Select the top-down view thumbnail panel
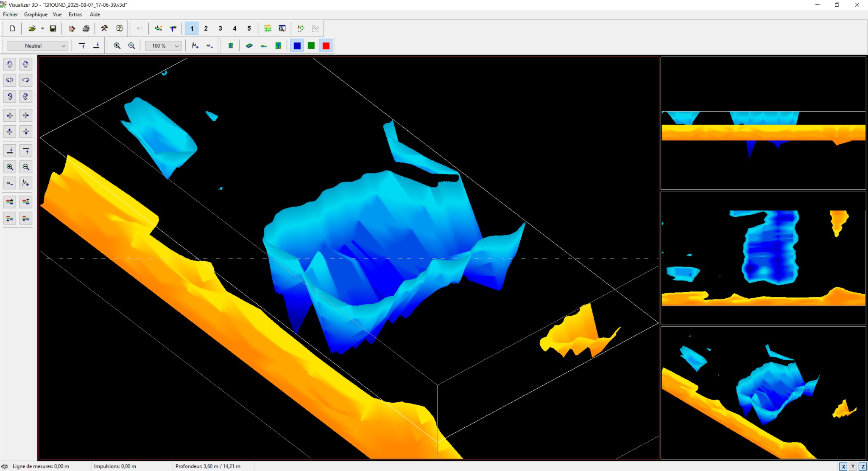This screenshot has width=868, height=471. (x=763, y=258)
